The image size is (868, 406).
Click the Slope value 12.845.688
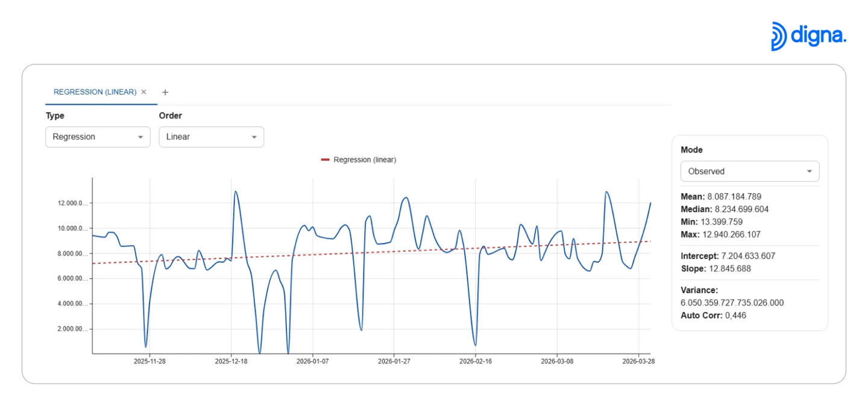(x=729, y=269)
